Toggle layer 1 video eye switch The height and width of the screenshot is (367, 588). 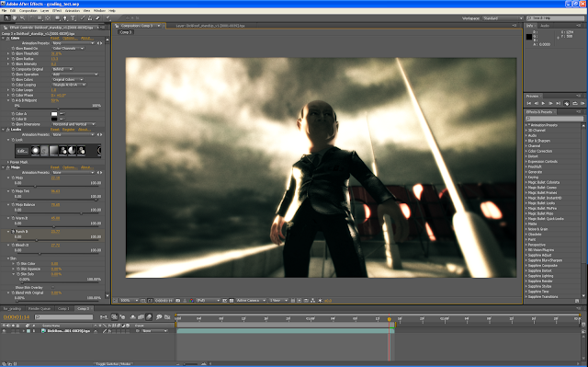(4, 331)
